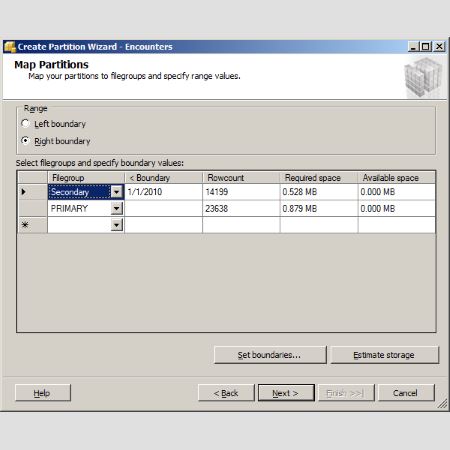Select the new row asterisk selector
The image size is (450, 450).
click(32, 225)
